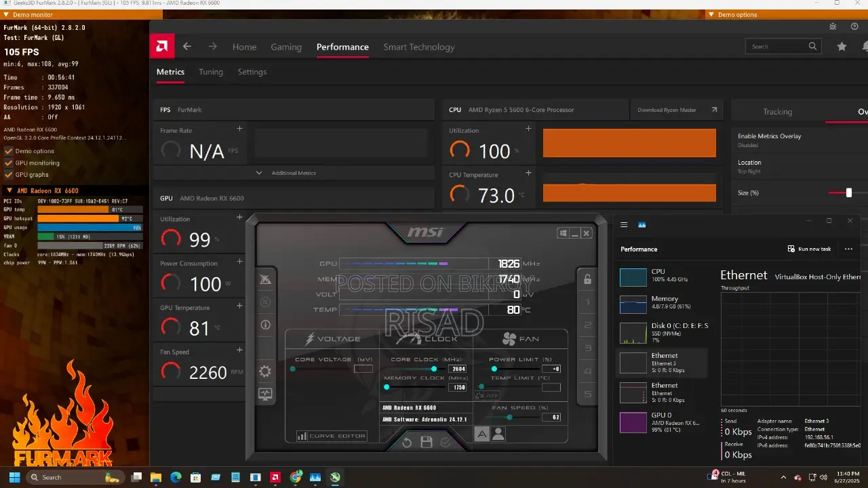This screenshot has width=868, height=488.
Task: Show hidden system tray icons chevron
Action: click(783, 477)
